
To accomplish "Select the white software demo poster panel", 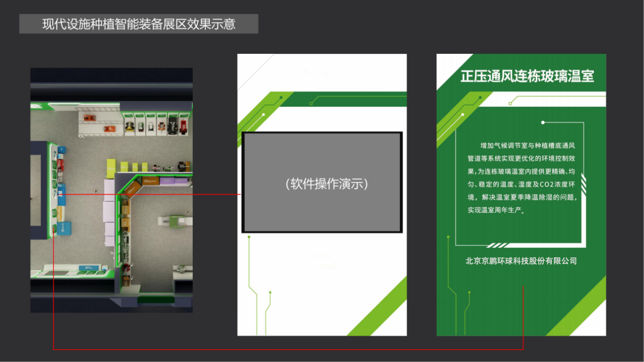I will (x=322, y=194).
